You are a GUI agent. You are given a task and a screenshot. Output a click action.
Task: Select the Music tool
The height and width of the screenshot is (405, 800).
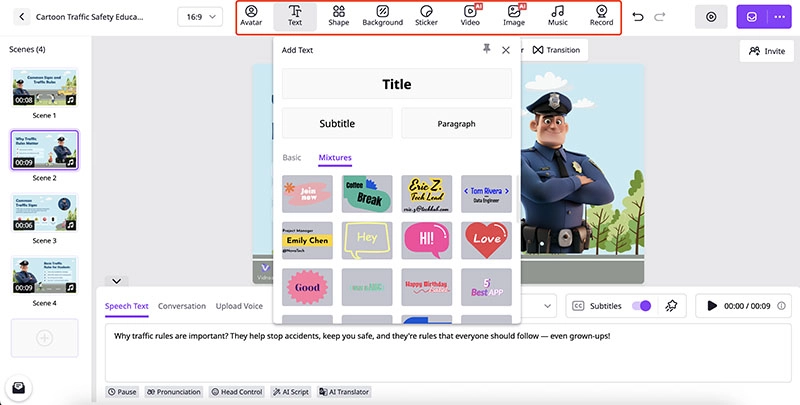[x=557, y=16]
